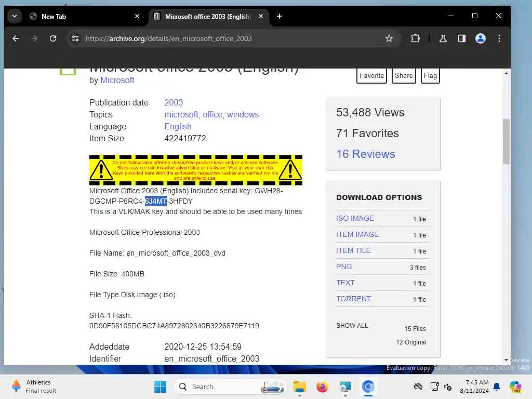The height and width of the screenshot is (399, 532).
Task: Open the Chrome profile avatar
Action: (481, 38)
